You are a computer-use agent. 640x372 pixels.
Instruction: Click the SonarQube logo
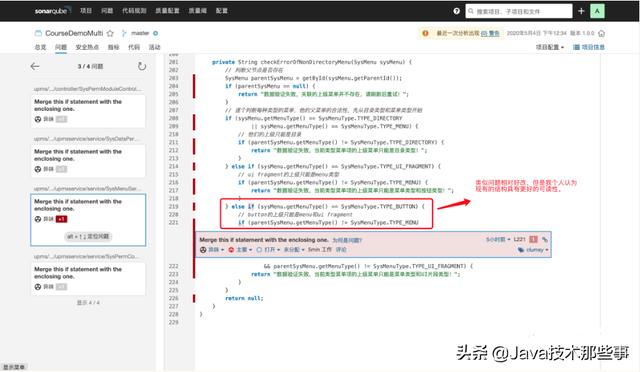tap(53, 11)
